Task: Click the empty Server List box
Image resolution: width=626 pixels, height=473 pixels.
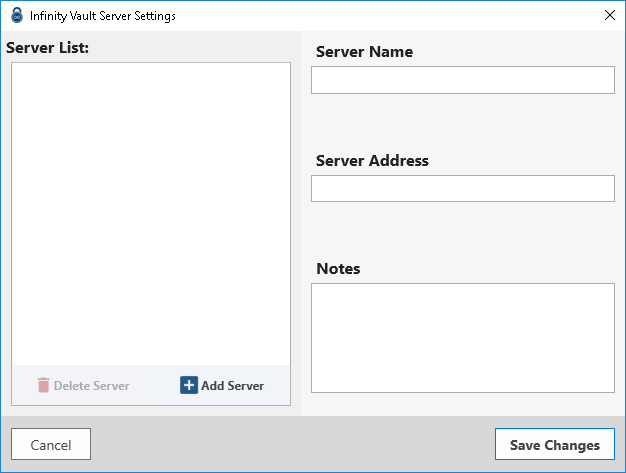Action: tap(150, 210)
